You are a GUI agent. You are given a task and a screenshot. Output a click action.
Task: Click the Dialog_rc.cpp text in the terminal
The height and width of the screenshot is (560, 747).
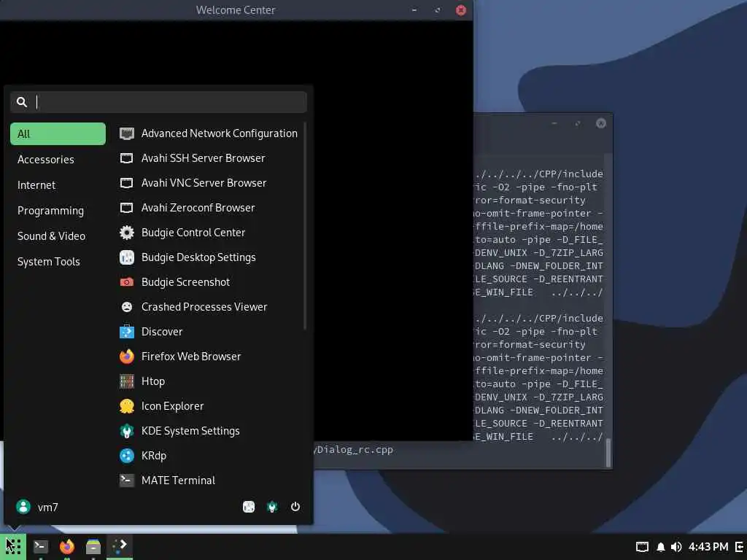[355, 449]
